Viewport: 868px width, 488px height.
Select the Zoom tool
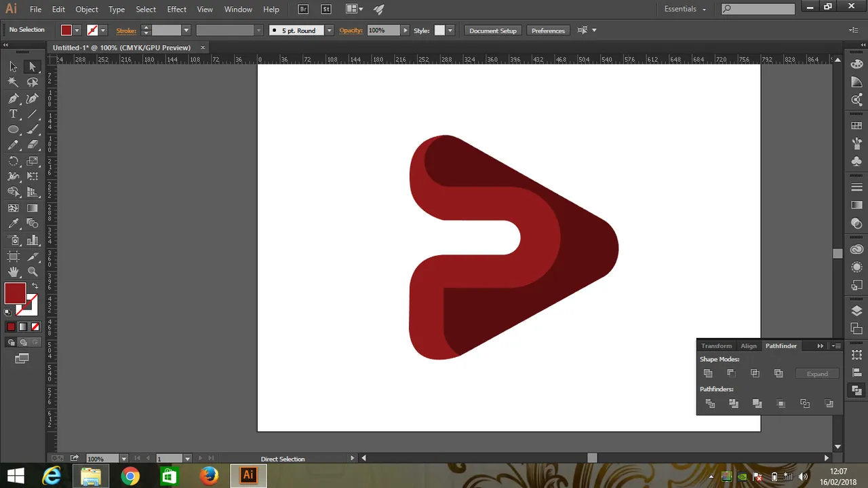pyautogui.click(x=32, y=272)
